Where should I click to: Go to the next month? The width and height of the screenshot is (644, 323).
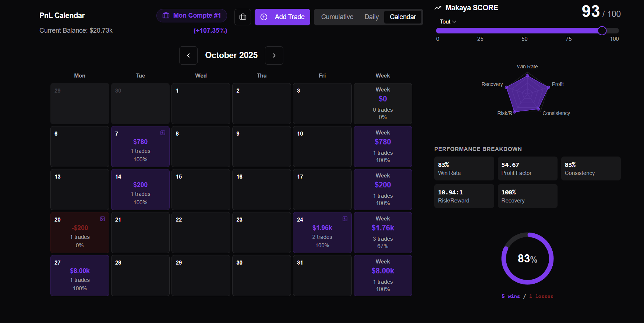pos(274,55)
